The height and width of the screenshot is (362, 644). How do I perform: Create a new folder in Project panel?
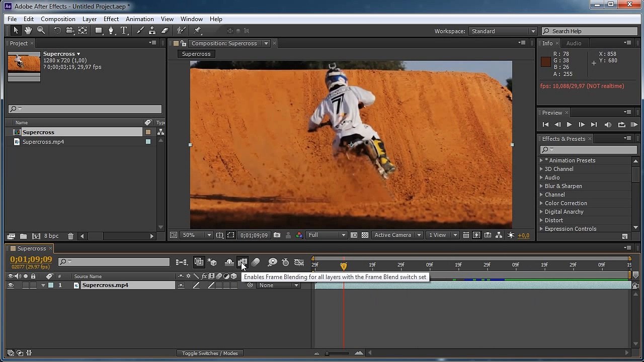[23, 236]
